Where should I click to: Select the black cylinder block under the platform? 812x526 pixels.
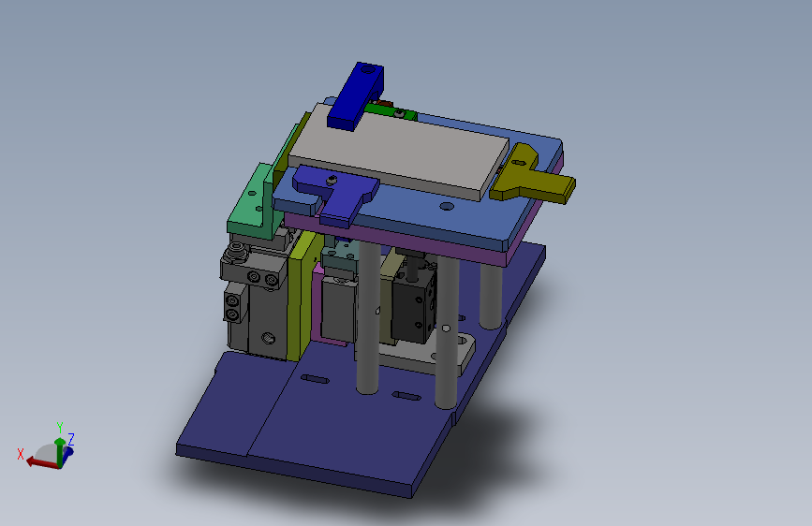tap(413, 306)
